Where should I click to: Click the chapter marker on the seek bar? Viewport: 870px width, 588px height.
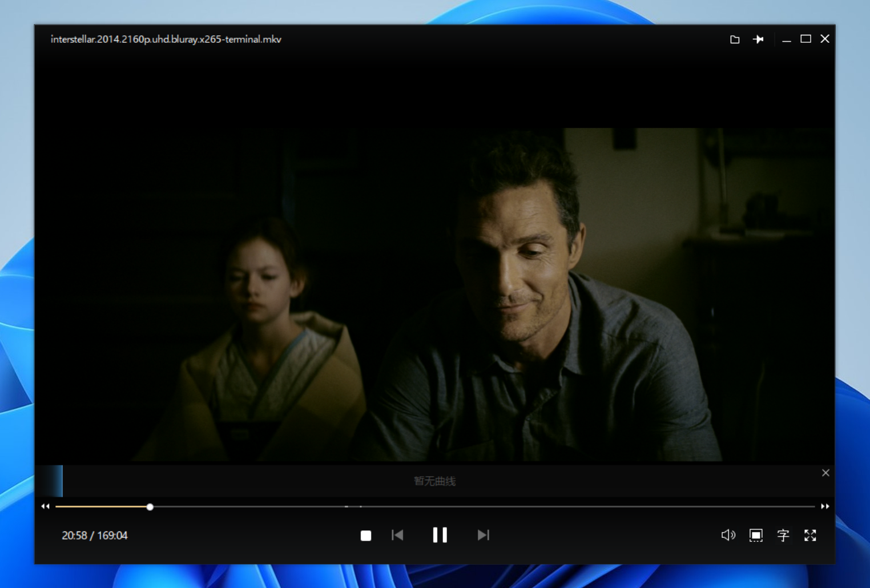(347, 506)
